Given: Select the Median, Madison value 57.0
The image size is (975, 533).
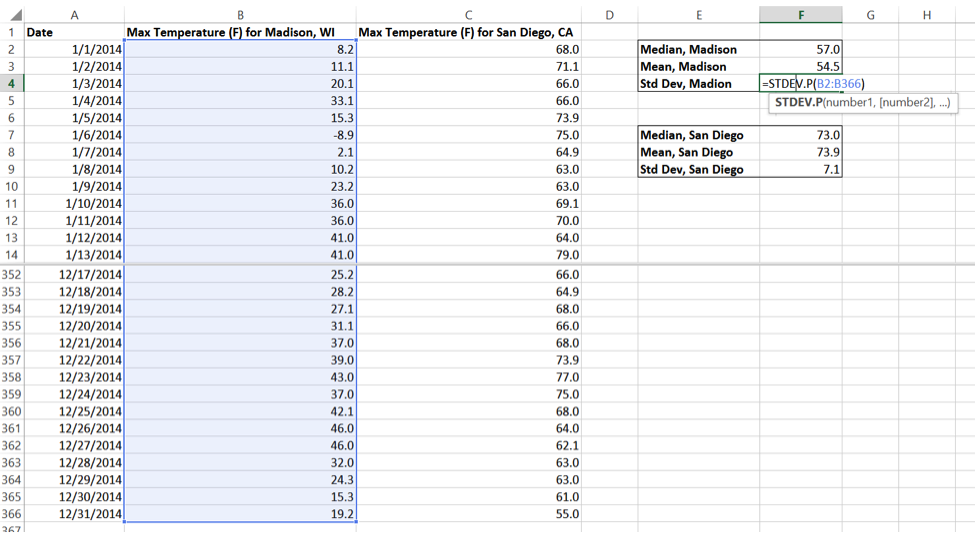Looking at the screenshot, I should pyautogui.click(x=800, y=49).
